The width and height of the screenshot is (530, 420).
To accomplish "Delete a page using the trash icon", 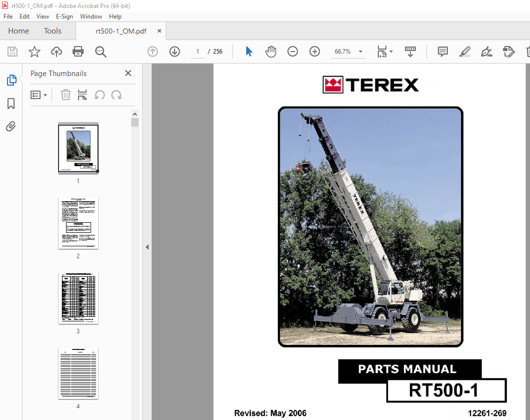I will click(66, 95).
